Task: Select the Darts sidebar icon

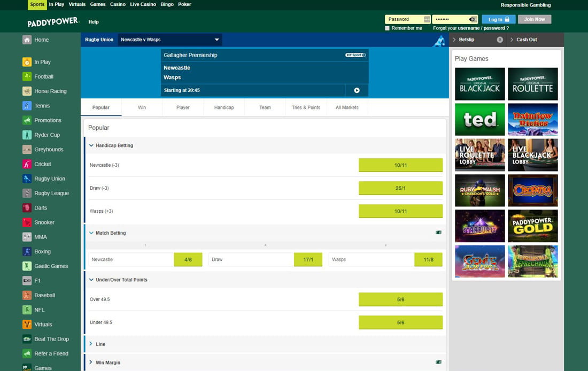Action: 27,208
